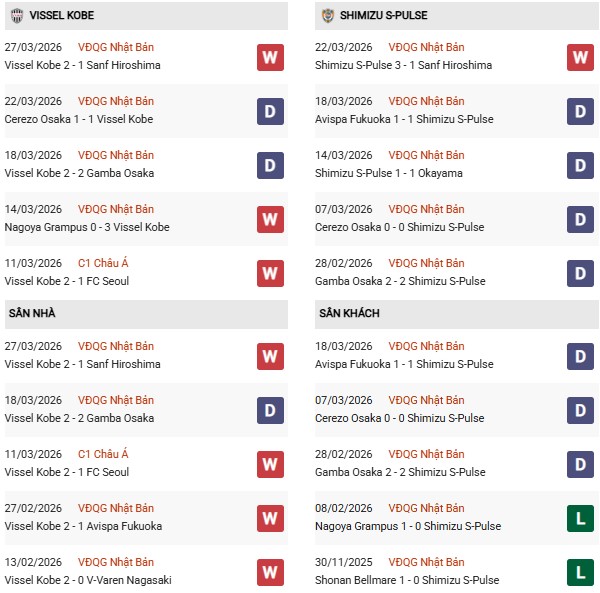The height and width of the screenshot is (593, 600).
Task: Select W badge for Vissel Kobe 2-1 Avispa Fukuoka
Action: (270, 518)
